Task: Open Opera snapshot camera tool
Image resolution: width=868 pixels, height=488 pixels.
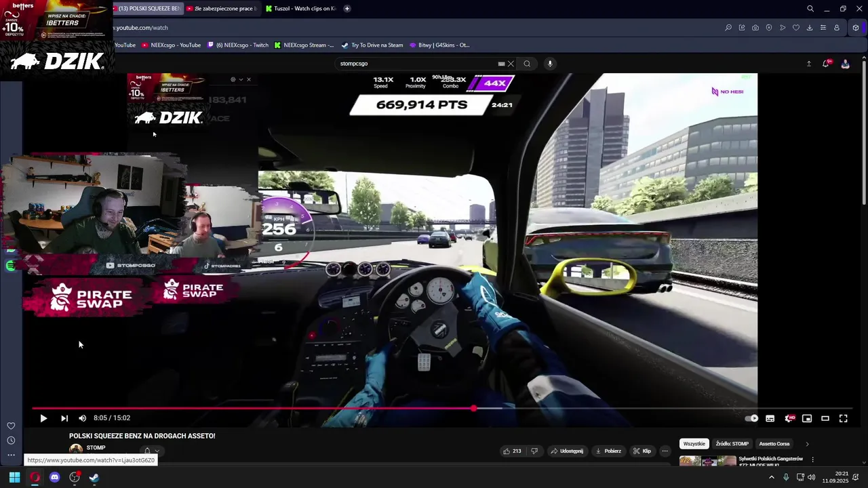Action: [755, 28]
